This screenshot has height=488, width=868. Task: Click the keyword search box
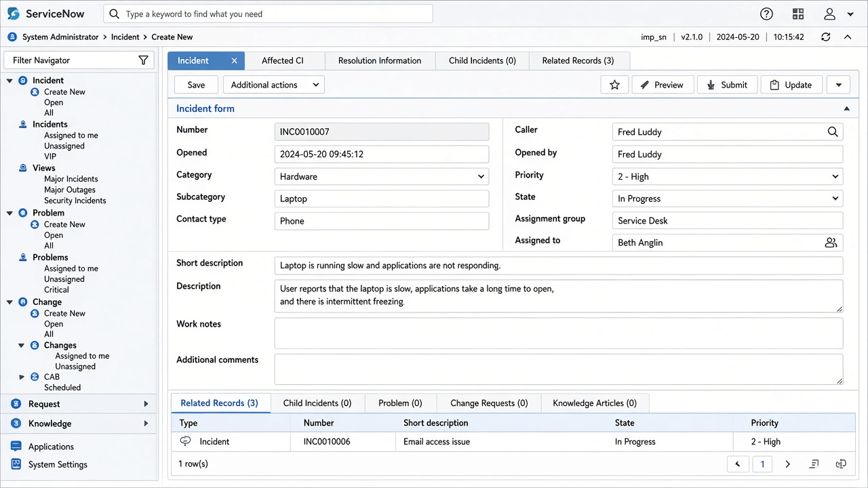click(268, 14)
